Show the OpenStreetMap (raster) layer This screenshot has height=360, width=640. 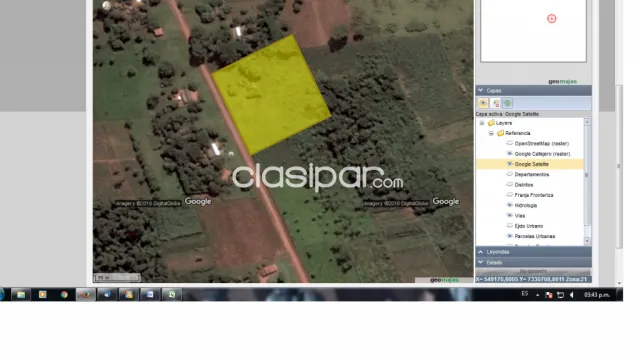[509, 143]
